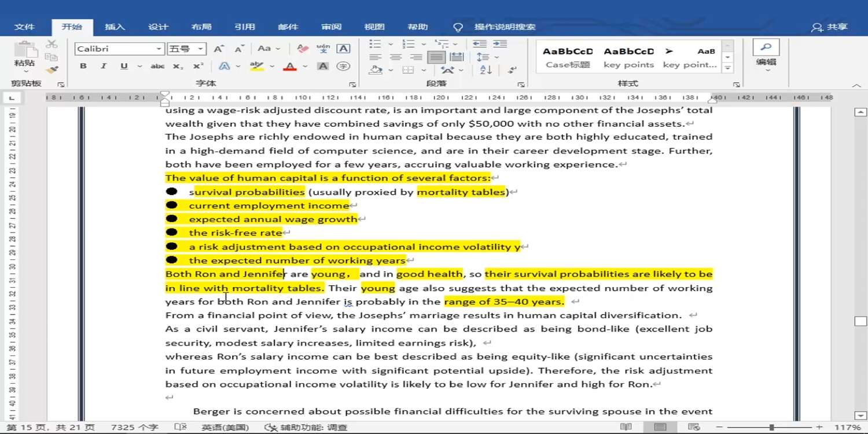Clear all formatting with the eraser icon
This screenshot has width=868, height=434.
tap(302, 49)
